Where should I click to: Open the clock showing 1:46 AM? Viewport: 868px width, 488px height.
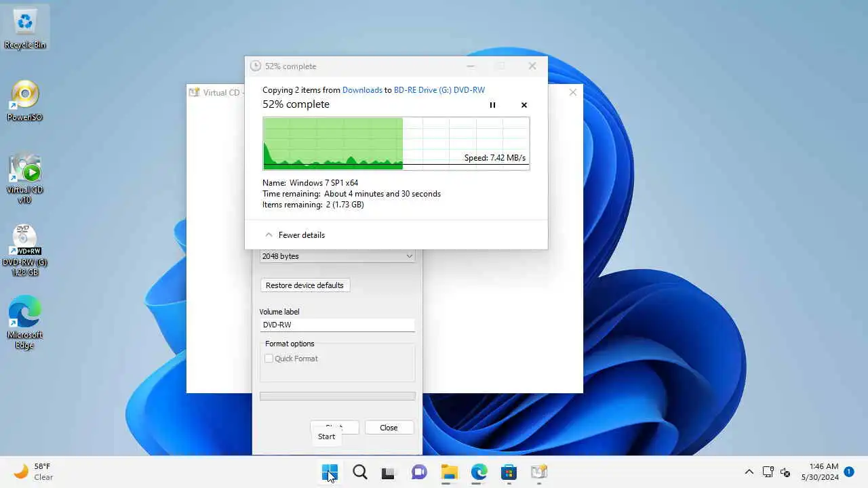click(x=820, y=472)
